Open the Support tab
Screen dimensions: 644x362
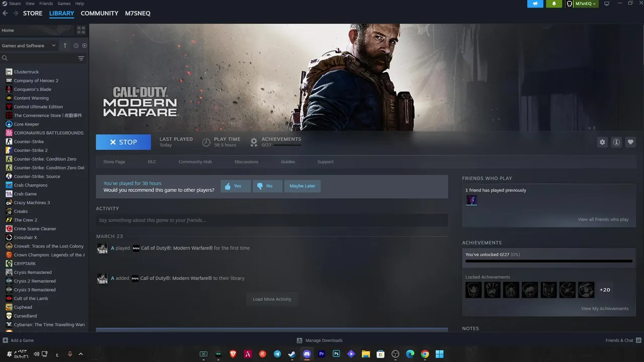[326, 162]
